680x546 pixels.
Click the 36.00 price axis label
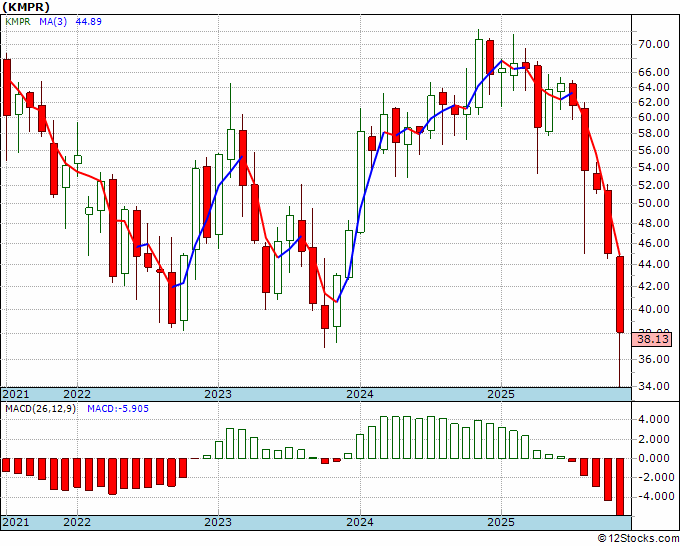point(653,359)
